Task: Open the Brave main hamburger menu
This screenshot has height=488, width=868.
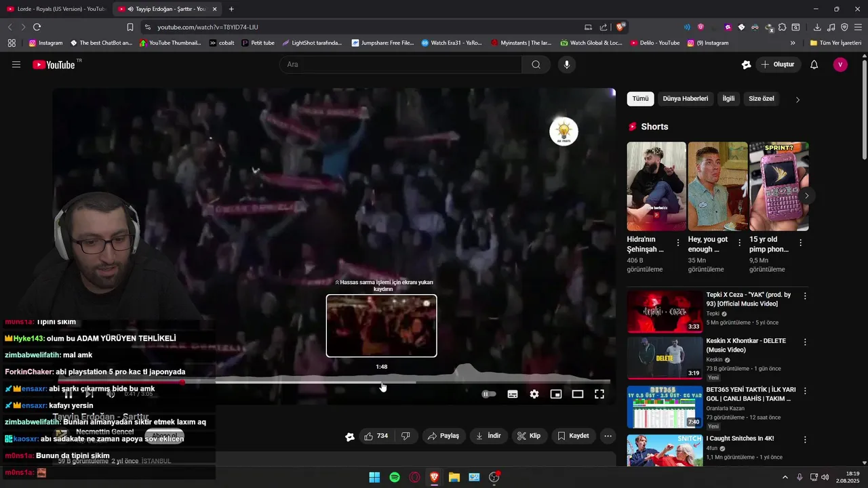Action: click(859, 27)
